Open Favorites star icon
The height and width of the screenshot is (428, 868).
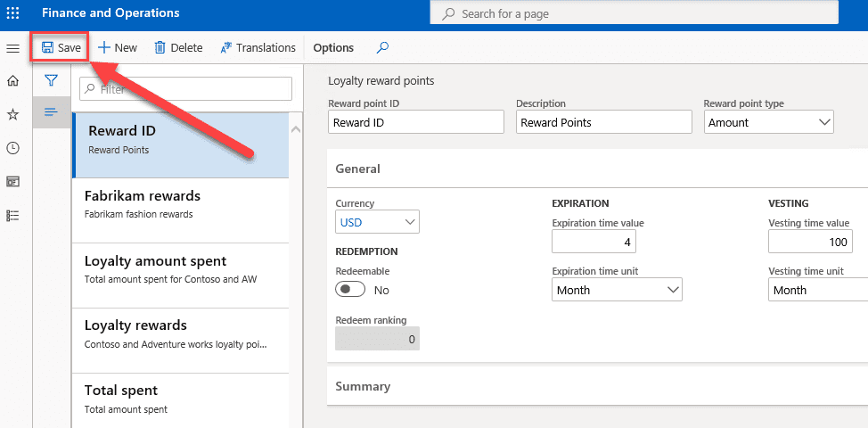tap(12, 115)
